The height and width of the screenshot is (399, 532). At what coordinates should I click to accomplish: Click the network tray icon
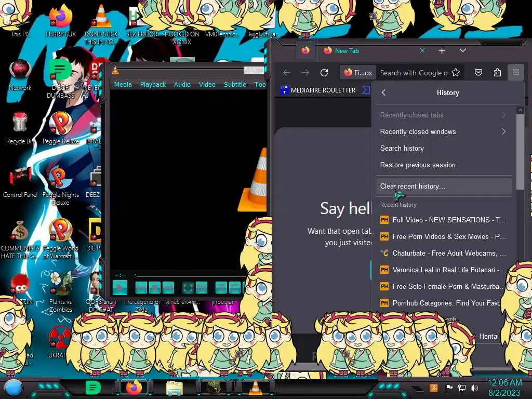pyautogui.click(x=462, y=388)
